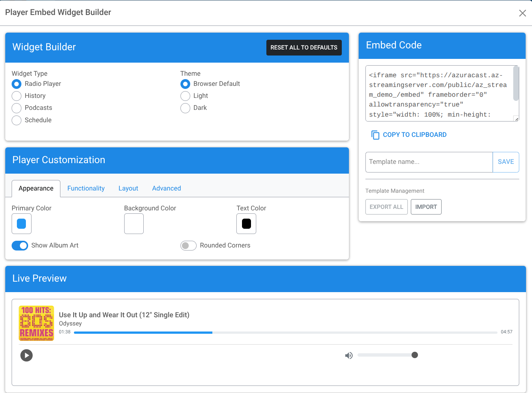Click the copy to clipboard icon
Viewport: 532px width, 393px height.
pos(375,135)
